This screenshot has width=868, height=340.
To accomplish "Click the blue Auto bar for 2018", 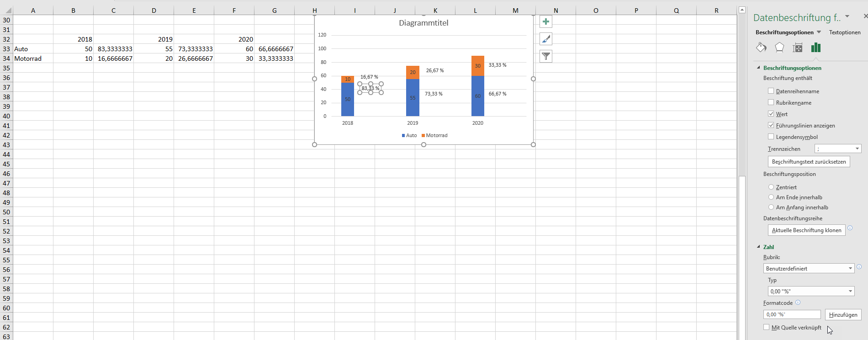I will [348, 99].
